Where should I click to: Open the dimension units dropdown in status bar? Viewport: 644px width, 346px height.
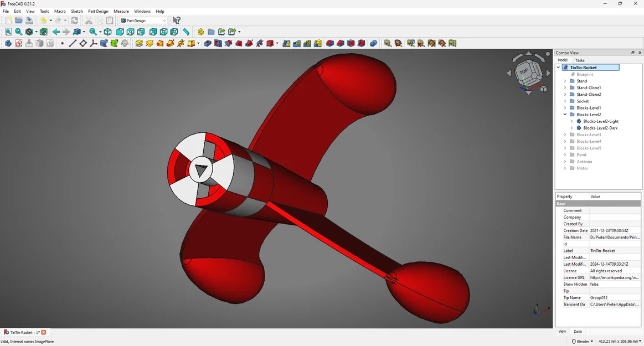click(x=620, y=342)
